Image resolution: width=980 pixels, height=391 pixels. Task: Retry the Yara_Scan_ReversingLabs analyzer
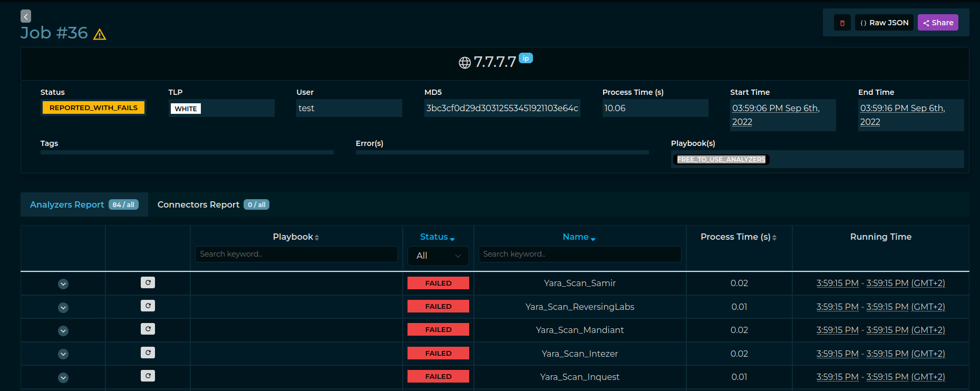pos(148,306)
